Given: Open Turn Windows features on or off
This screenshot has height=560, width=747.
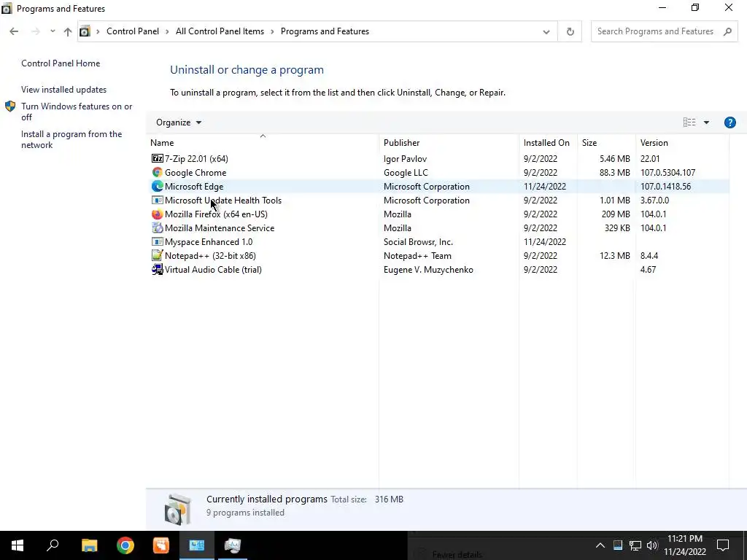Looking at the screenshot, I should (x=77, y=112).
